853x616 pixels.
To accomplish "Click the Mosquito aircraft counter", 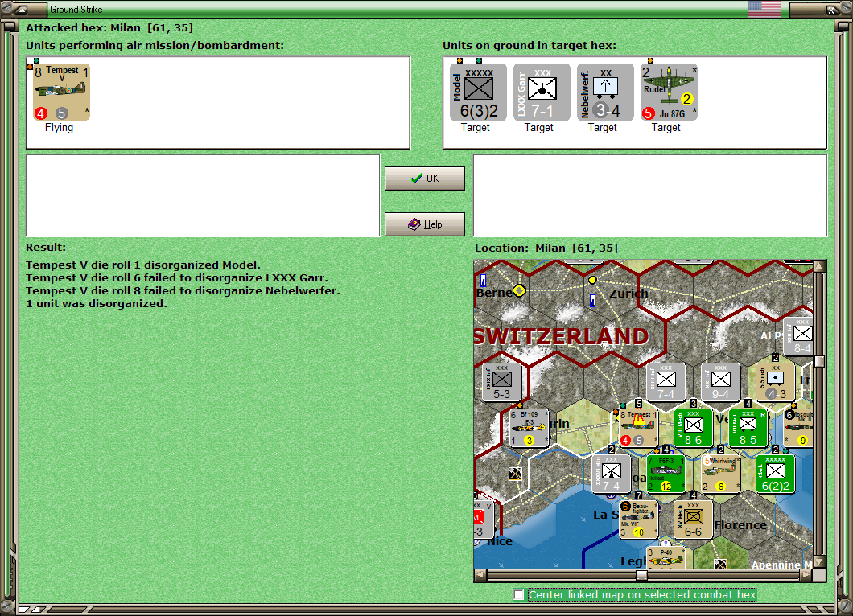I will pyautogui.click(x=798, y=428).
